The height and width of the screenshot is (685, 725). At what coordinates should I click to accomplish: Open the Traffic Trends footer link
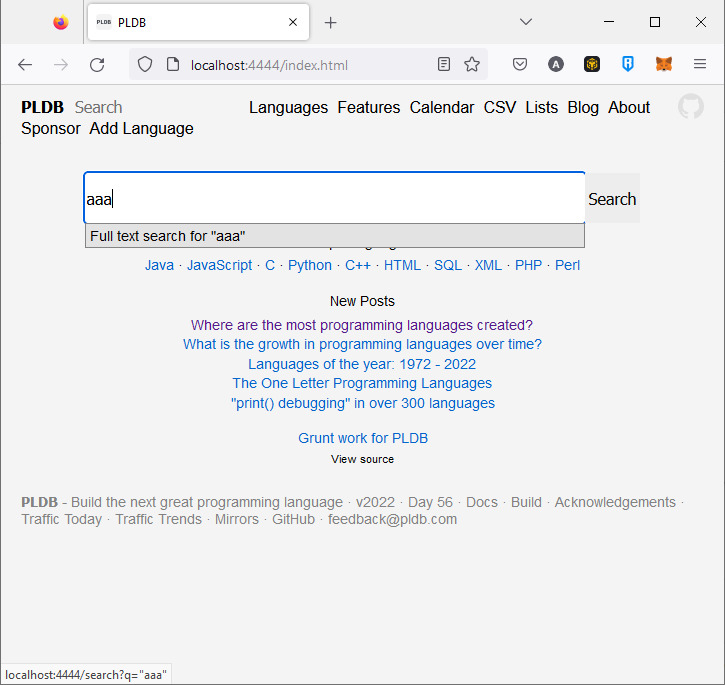(x=158, y=519)
